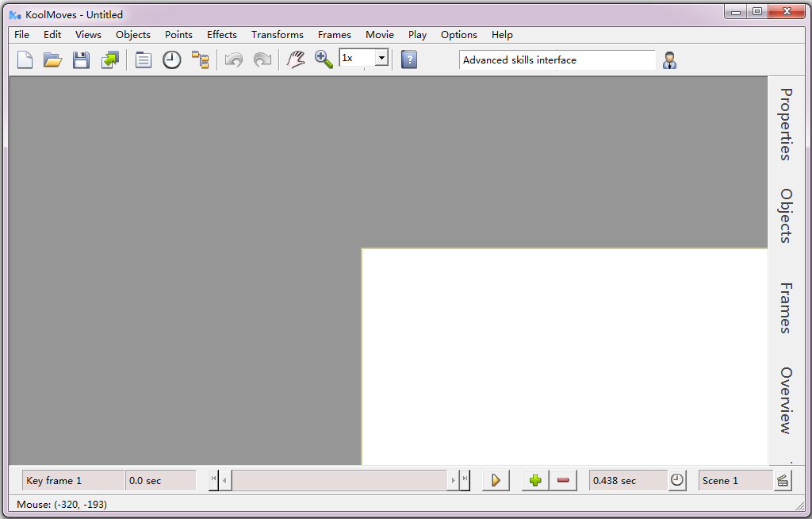The height and width of the screenshot is (519, 812).
Task: Open the Movie menu
Action: click(380, 35)
